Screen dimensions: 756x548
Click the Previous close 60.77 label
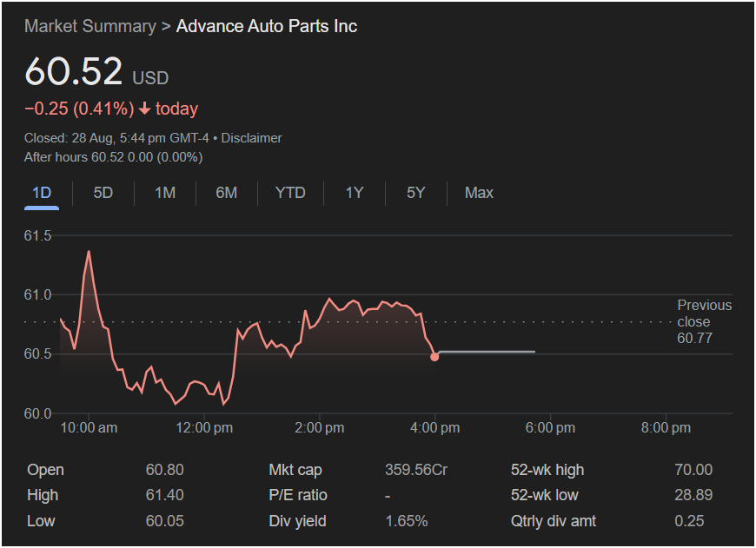(x=704, y=321)
